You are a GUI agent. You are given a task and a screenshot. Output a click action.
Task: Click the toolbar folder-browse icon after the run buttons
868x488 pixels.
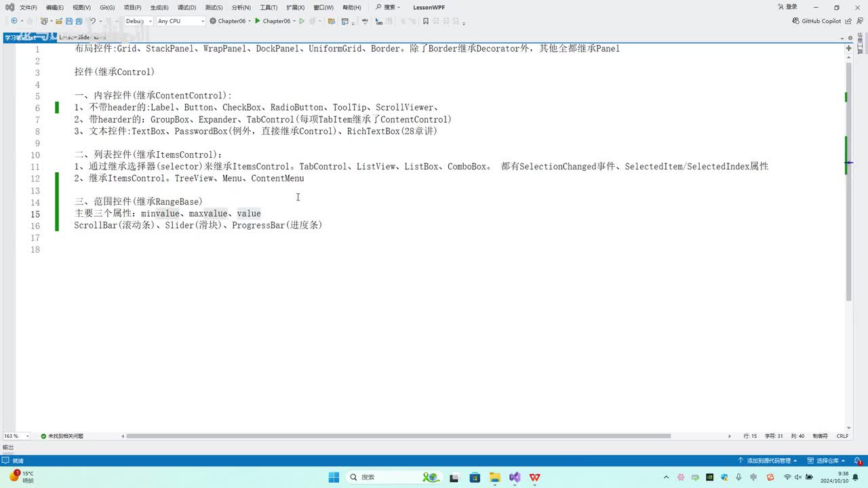(332, 21)
